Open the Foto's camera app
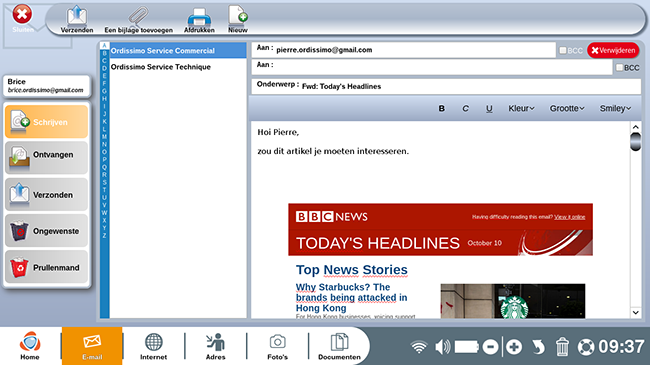Viewport: 650px width, 365px height. click(x=277, y=346)
